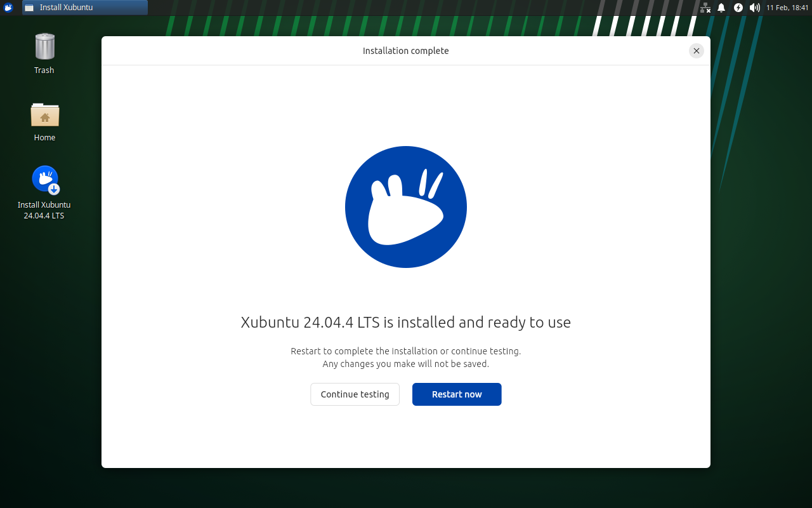
Task: Select the Home label under the folder
Action: [x=44, y=138]
